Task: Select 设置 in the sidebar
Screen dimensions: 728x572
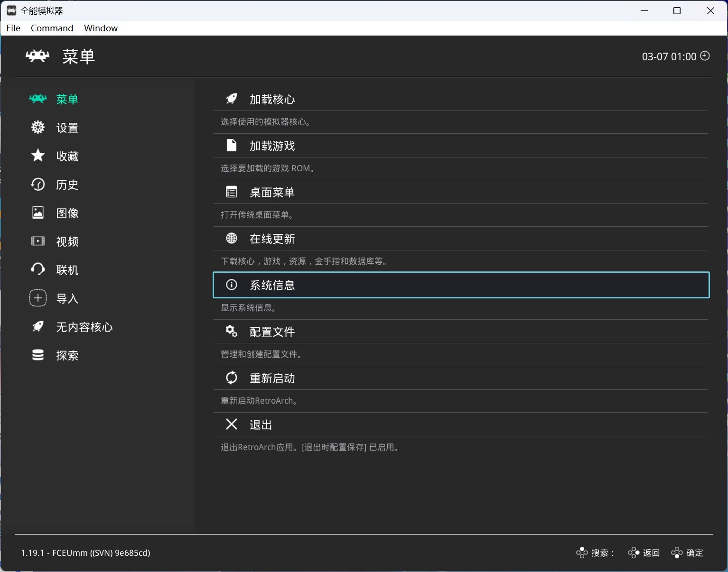Action: (x=67, y=128)
